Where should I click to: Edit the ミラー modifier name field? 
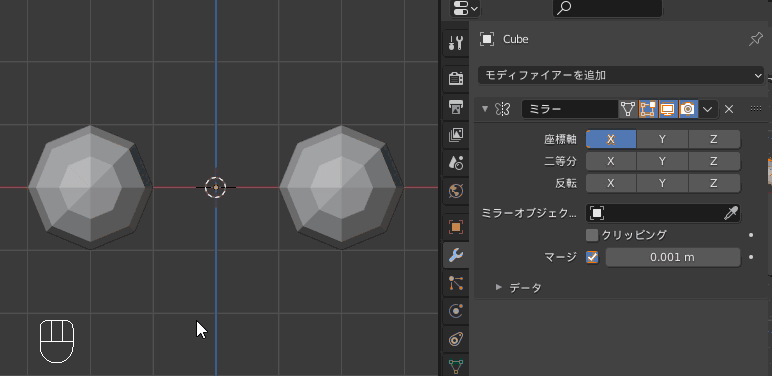pos(570,109)
